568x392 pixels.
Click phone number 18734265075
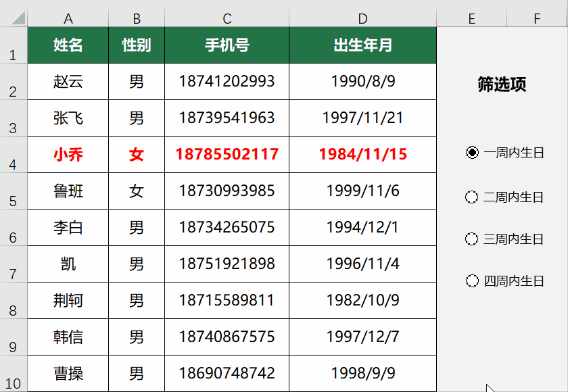pos(227,228)
